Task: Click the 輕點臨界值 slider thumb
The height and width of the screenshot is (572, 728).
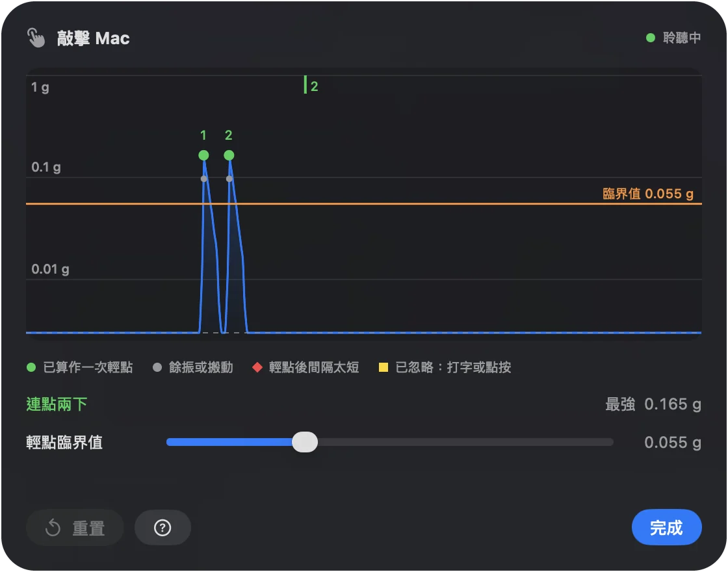Action: point(305,442)
